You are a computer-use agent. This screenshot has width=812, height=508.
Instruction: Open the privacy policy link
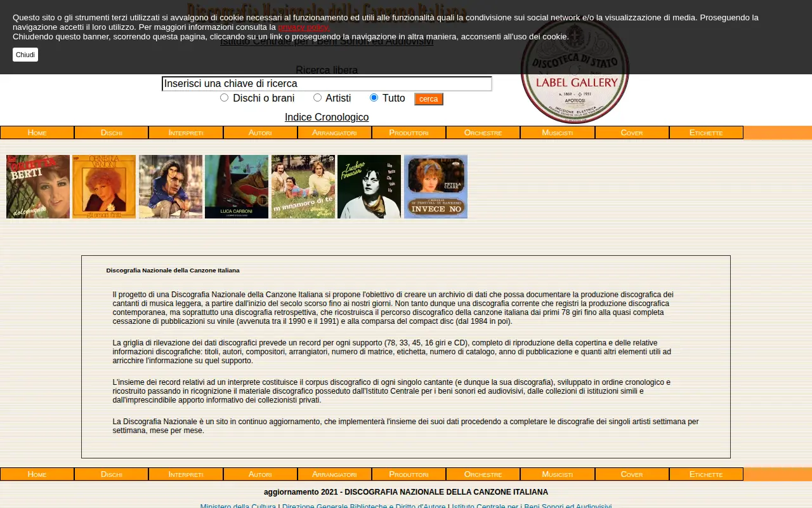[x=304, y=27]
